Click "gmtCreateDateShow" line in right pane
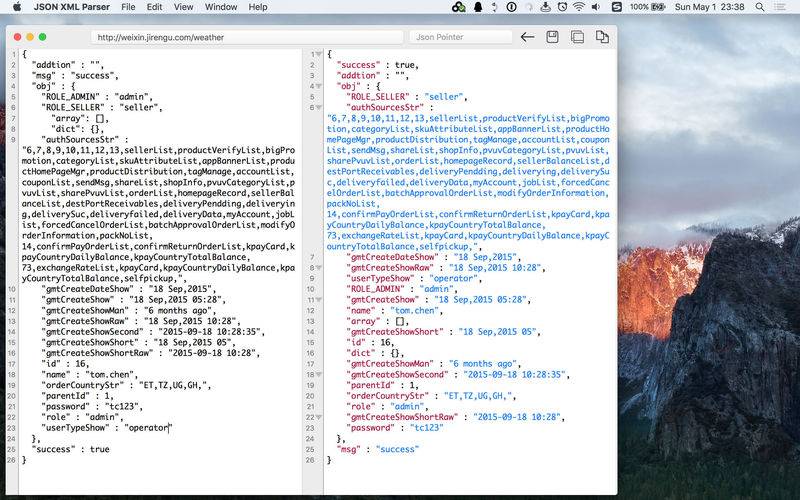800x500 pixels. coord(434,257)
